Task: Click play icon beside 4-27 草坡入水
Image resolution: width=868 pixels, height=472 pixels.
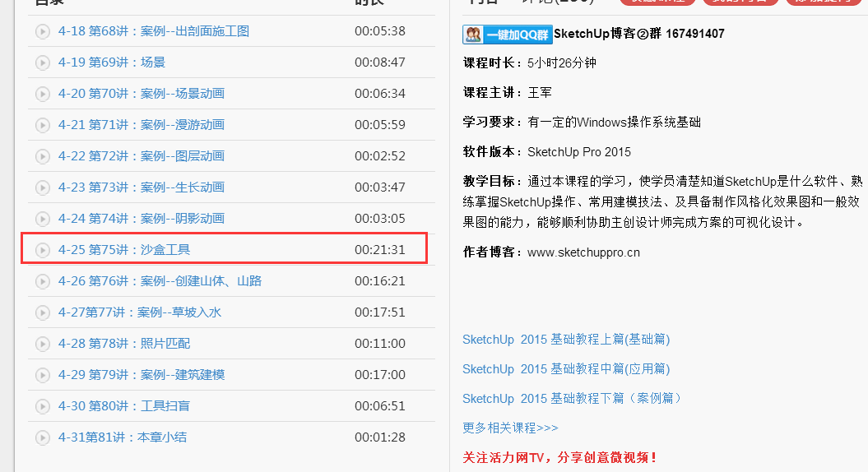Action: [43, 312]
